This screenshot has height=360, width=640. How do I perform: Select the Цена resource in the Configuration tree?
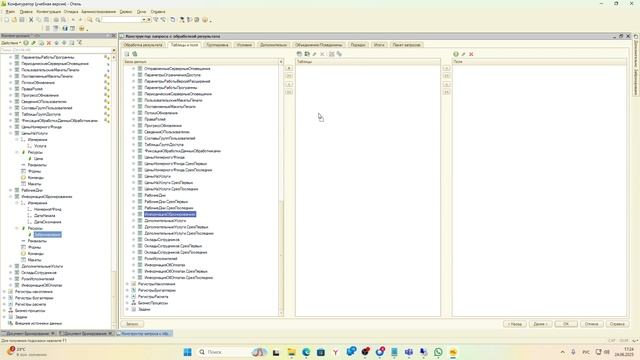(38, 158)
